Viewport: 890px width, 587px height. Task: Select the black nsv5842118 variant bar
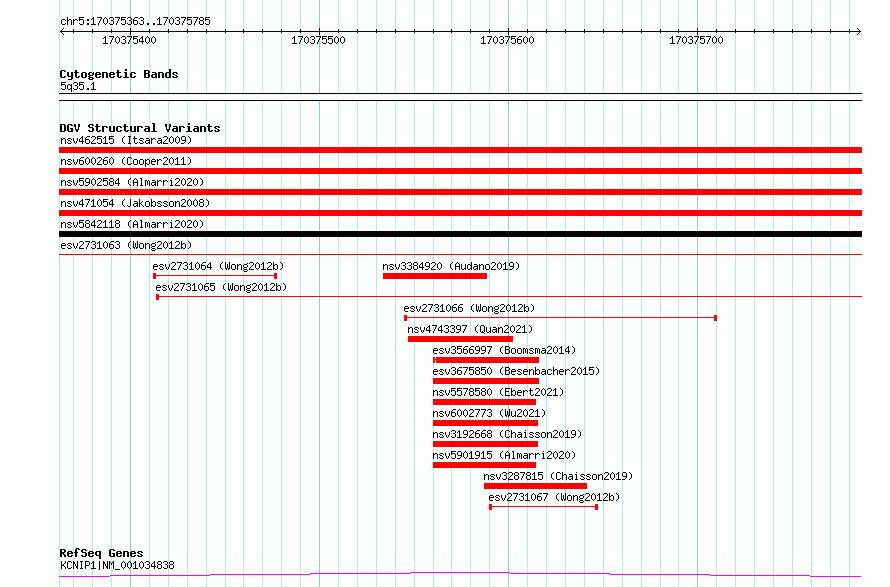tap(460, 234)
